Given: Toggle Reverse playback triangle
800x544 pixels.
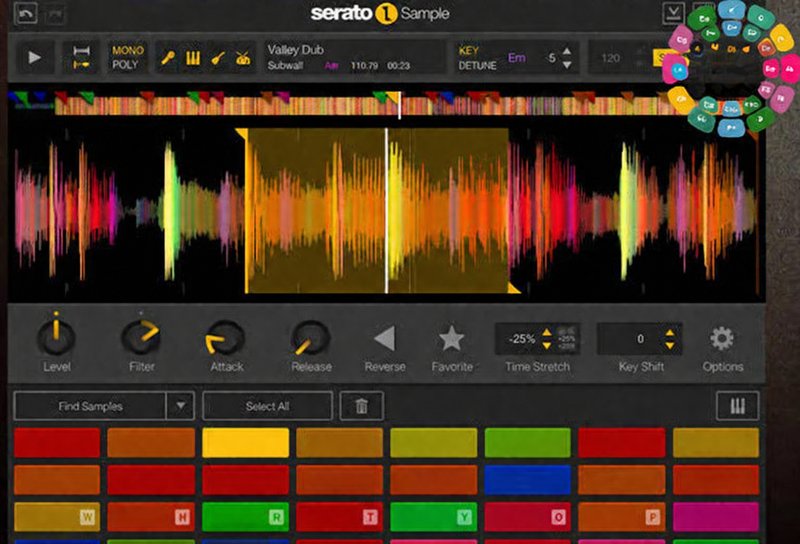Looking at the screenshot, I should 384,338.
